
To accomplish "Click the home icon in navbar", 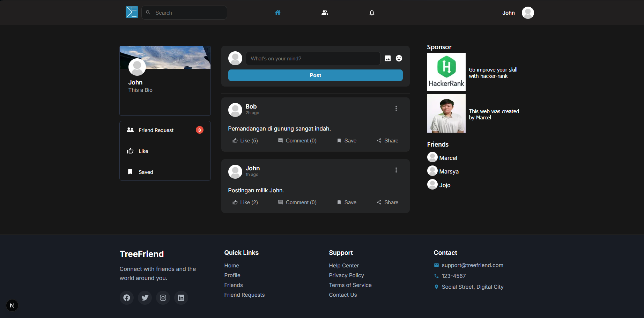I will tap(277, 13).
